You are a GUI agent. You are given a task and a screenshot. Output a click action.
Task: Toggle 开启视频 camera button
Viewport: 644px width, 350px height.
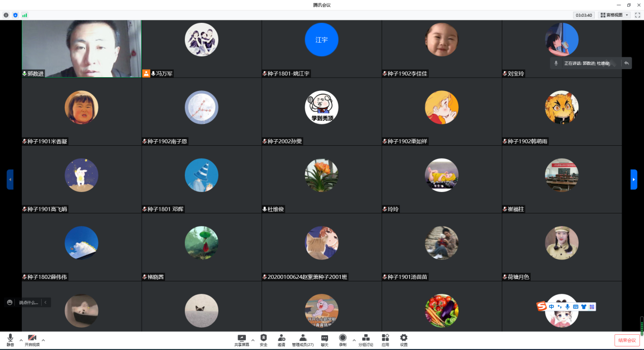point(32,340)
